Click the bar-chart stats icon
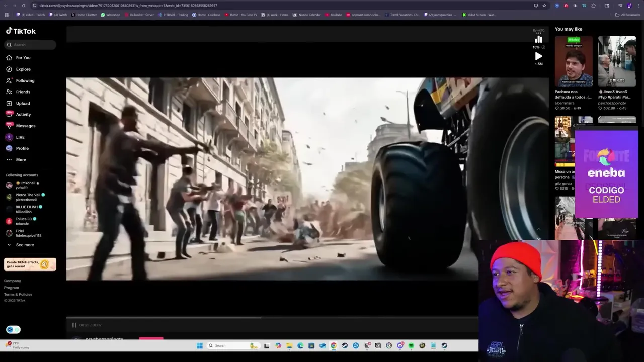Screen dimensions: 644x362 [x=539, y=40]
